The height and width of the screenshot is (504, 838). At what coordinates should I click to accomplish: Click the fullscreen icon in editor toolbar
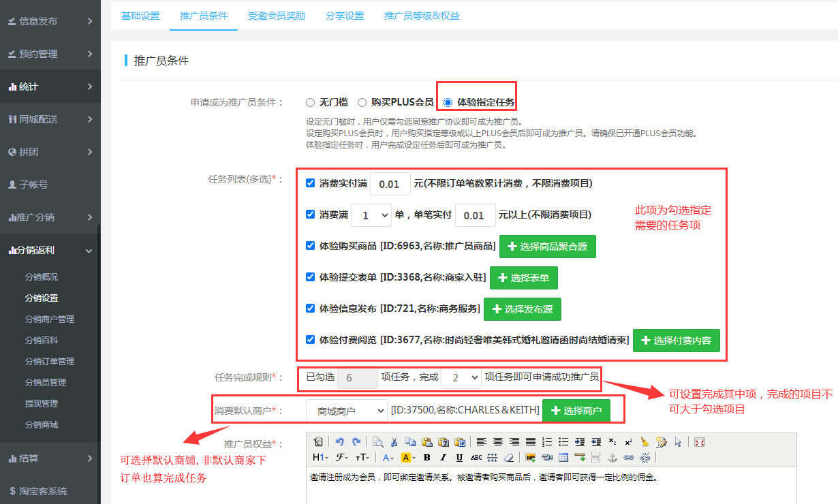pos(699,441)
